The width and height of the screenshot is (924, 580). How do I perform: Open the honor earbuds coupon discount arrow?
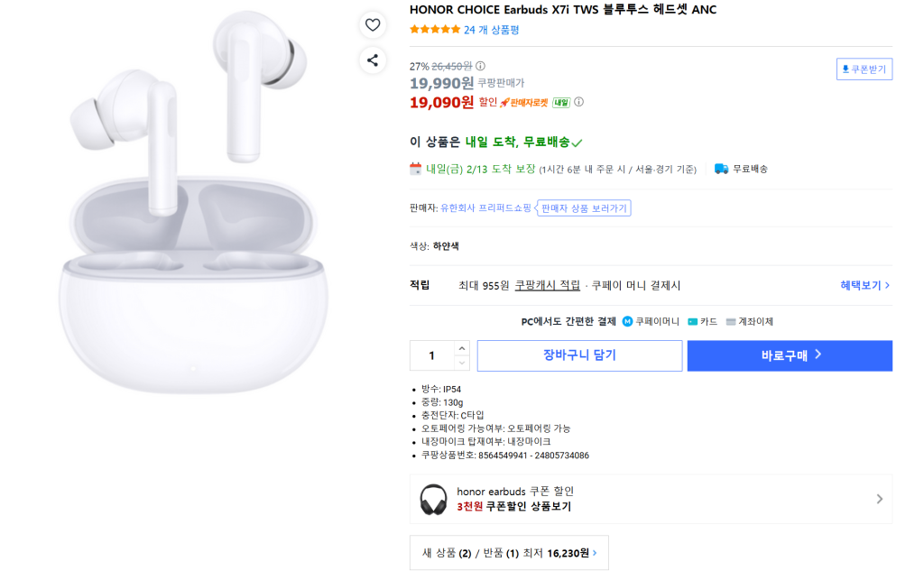[x=879, y=499]
